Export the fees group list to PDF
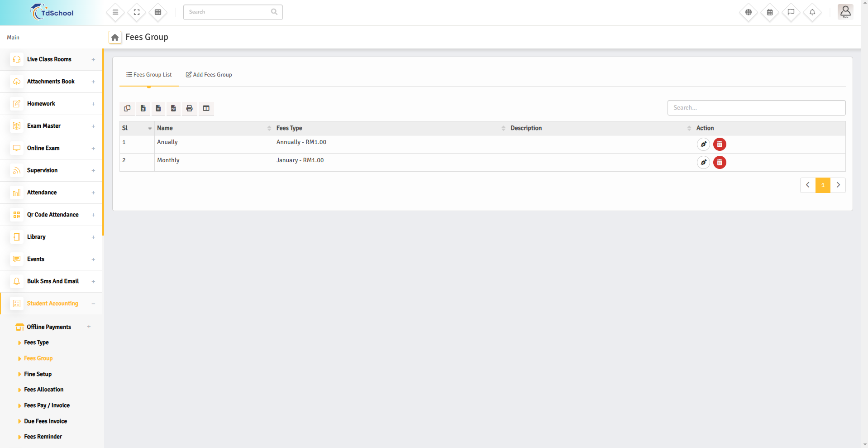The height and width of the screenshot is (448, 868). (173, 108)
